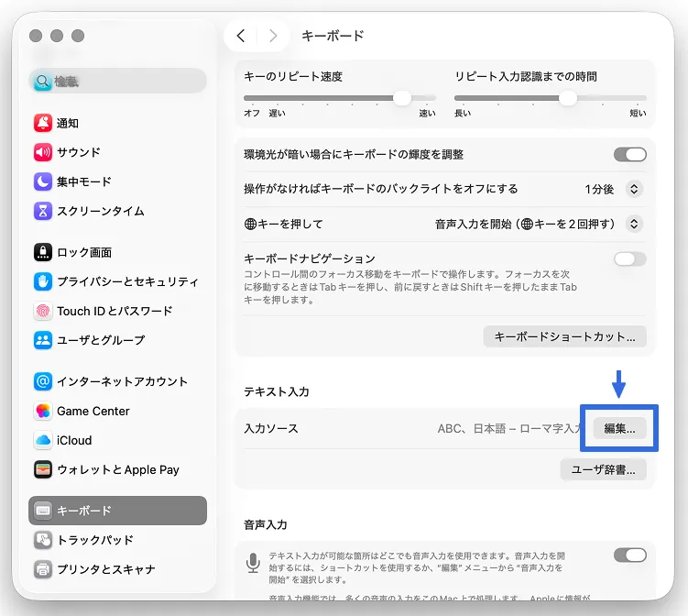688x616 pixels.
Task: Click the キーボード keyboard icon in sidebar
Action: click(x=43, y=511)
